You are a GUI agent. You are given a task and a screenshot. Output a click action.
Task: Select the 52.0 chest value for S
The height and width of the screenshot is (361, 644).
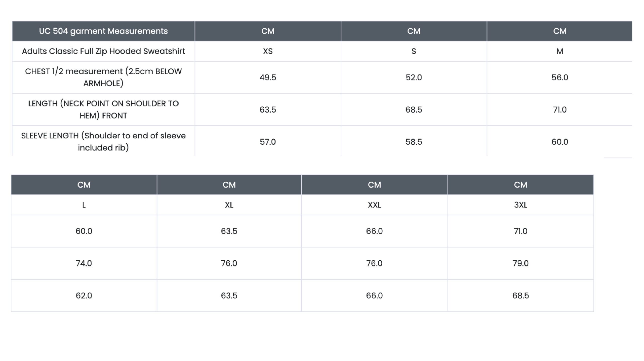click(x=414, y=77)
